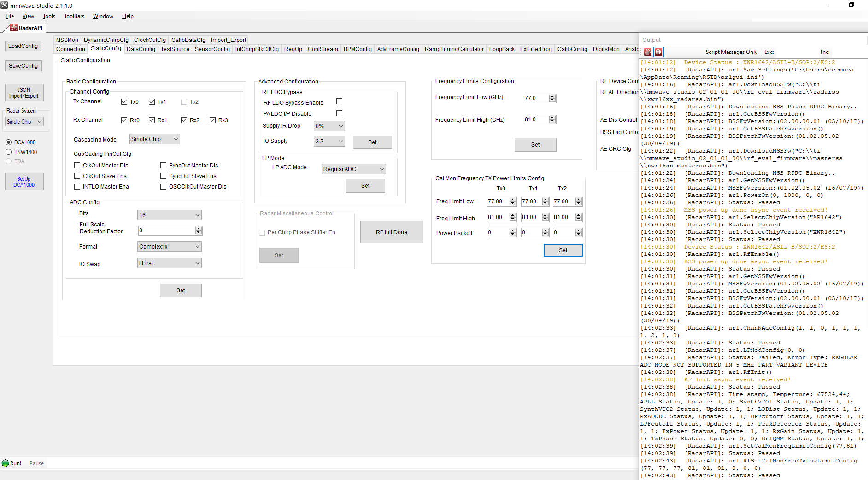This screenshot has height=480, width=868.
Task: Click the RF Init Done button
Action: 392,232
